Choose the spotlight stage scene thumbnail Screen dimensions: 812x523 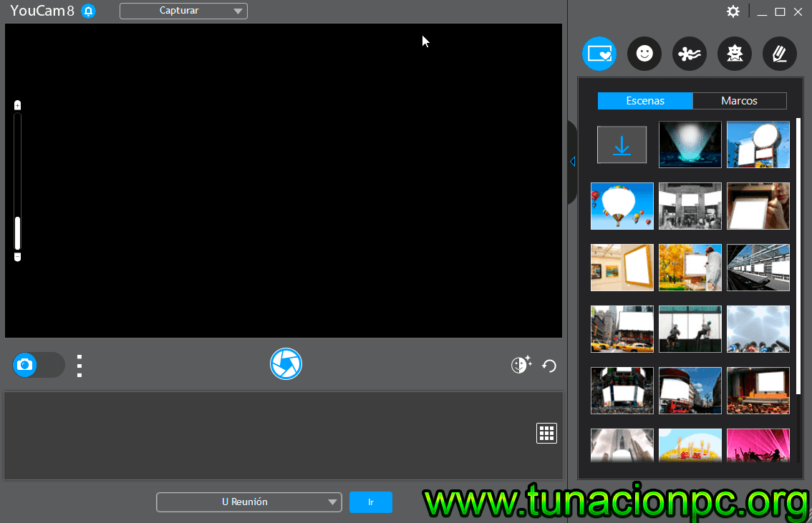(690, 145)
